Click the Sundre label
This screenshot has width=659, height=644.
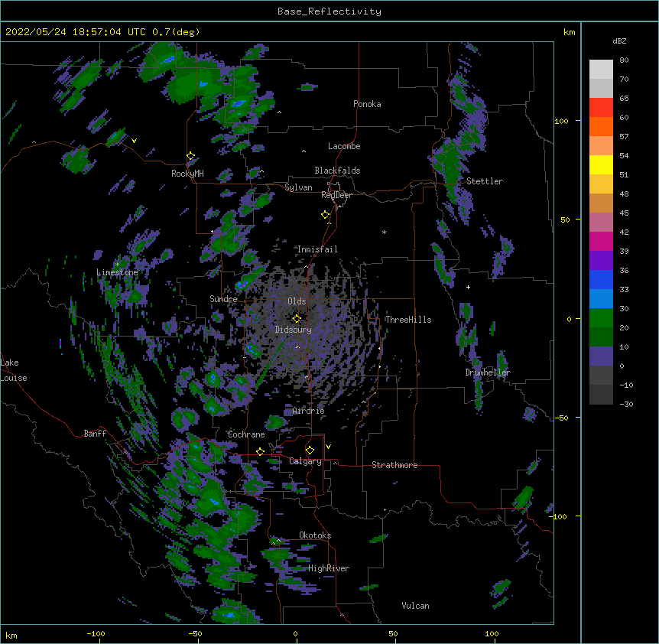tap(223, 299)
